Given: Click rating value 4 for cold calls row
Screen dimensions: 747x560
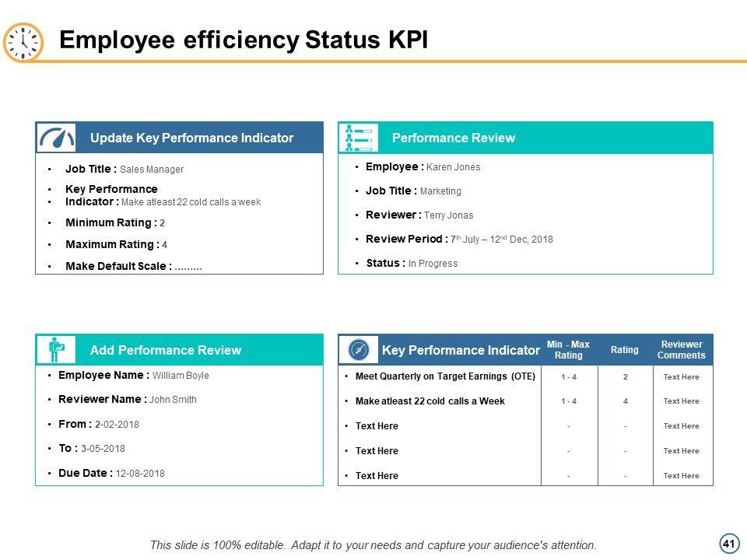Looking at the screenshot, I should coord(625,401).
